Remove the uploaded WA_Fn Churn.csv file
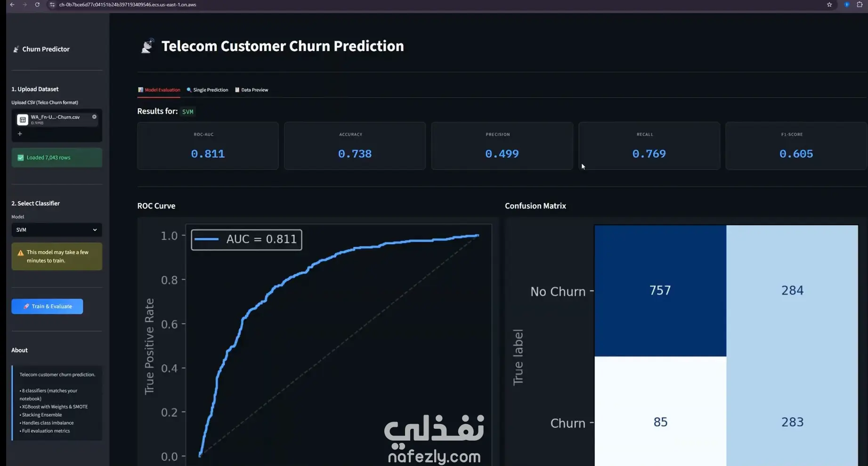Viewport: 868px width, 466px height. (x=94, y=117)
